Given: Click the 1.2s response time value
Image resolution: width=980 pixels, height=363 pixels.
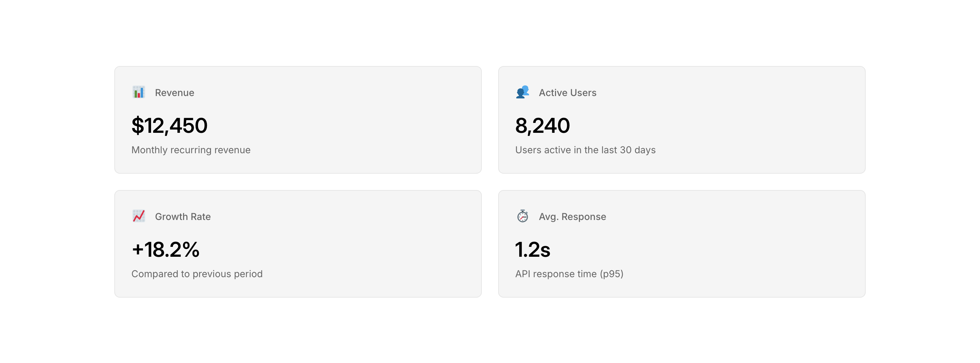Looking at the screenshot, I should [532, 250].
